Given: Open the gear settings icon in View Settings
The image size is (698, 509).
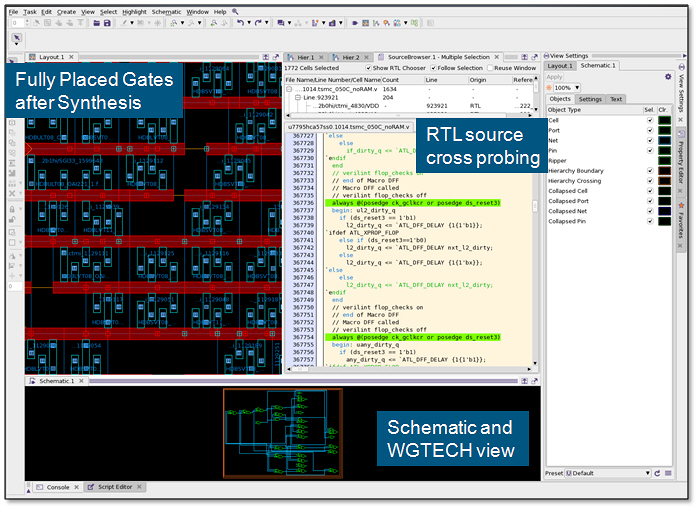Looking at the screenshot, I should click(x=668, y=77).
